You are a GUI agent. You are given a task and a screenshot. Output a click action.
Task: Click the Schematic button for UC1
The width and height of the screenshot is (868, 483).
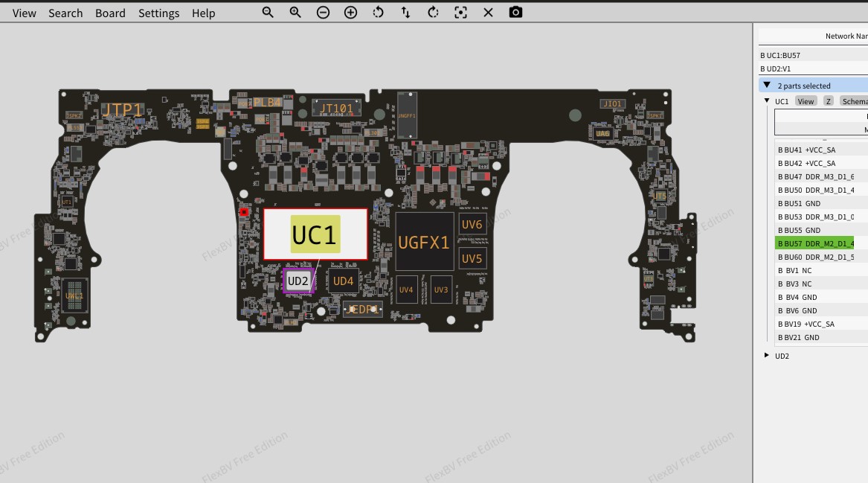pos(854,101)
